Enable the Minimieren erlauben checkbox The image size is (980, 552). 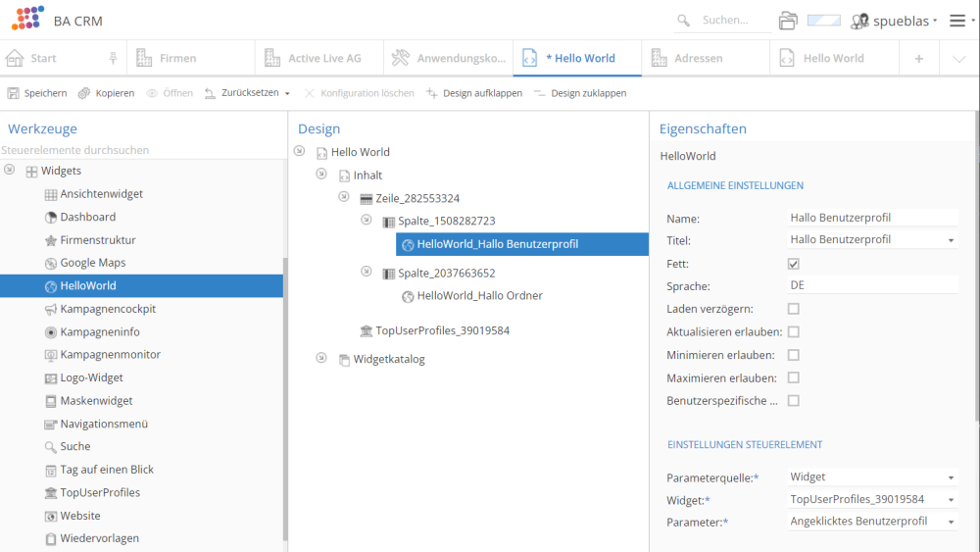point(794,355)
